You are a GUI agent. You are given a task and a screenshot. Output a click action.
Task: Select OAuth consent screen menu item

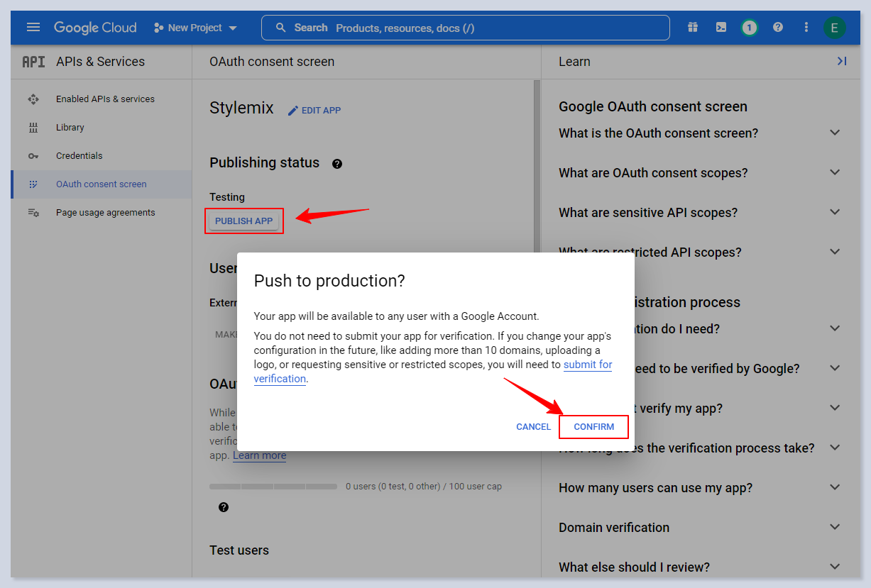pos(102,184)
